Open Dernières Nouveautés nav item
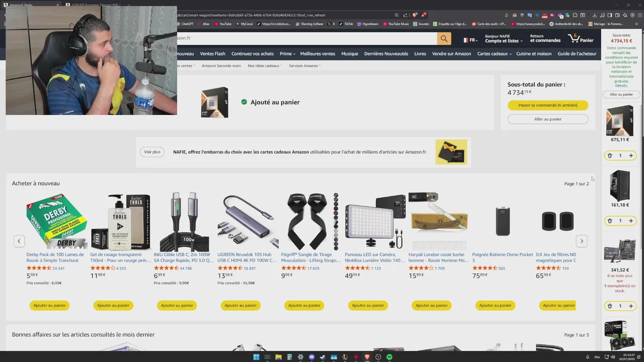 tap(386, 54)
